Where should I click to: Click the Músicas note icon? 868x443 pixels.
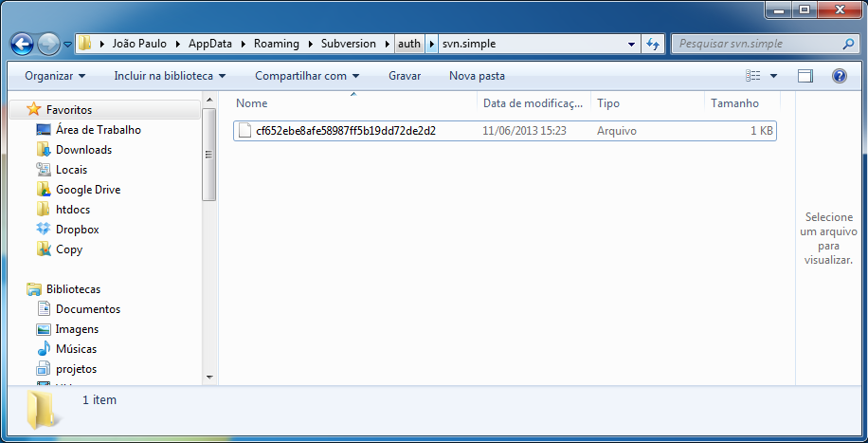44,349
